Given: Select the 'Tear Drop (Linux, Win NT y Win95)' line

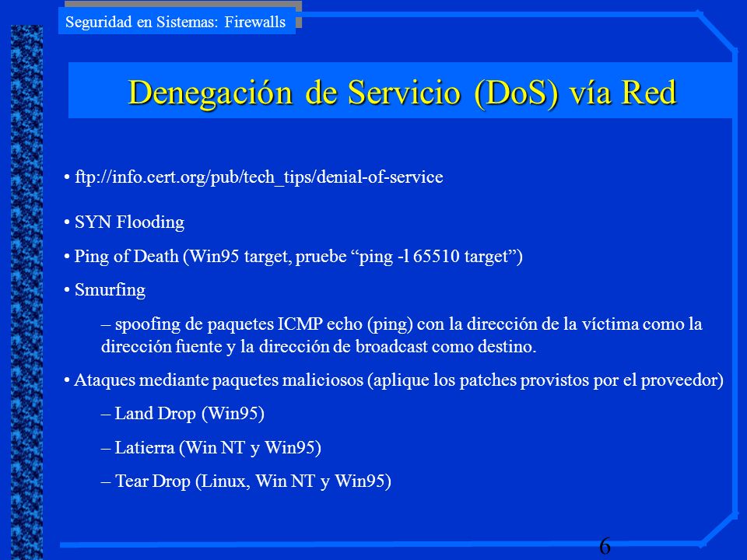Looking at the screenshot, I should pyautogui.click(x=247, y=481).
